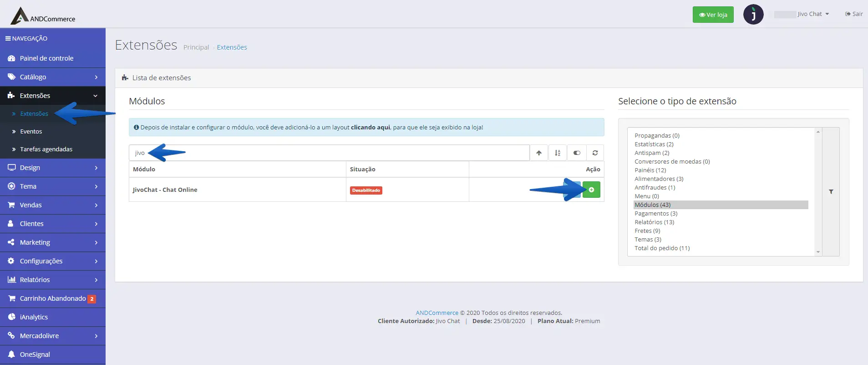Toggle the NAVEGAÇÃO hamburger menu
Image resolution: width=868 pixels, height=365 pixels.
point(26,38)
